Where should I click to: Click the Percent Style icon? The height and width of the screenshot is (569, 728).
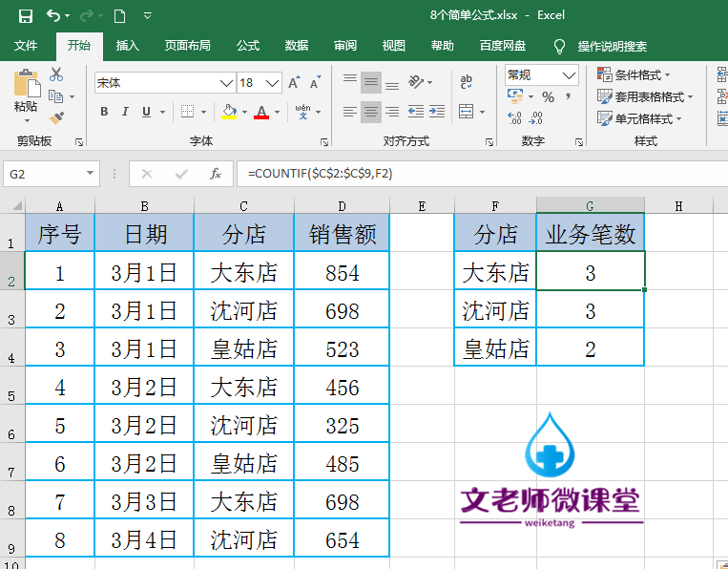[x=548, y=97]
